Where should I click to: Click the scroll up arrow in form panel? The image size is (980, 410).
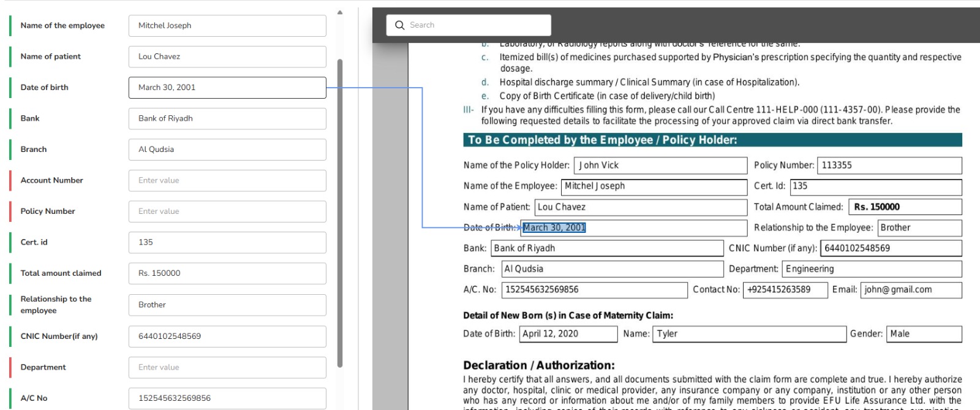pos(340,12)
